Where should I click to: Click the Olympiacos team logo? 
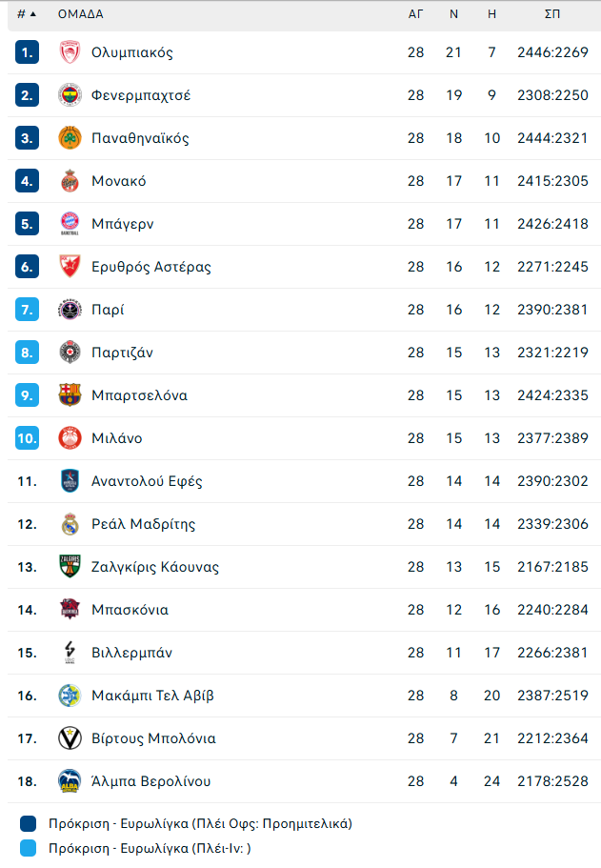(70, 52)
